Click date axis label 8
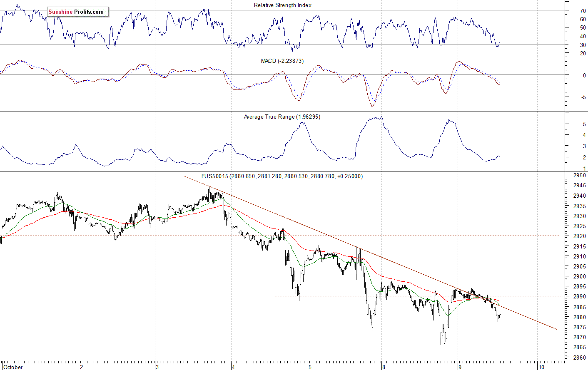Image resolution: width=588 pixels, height=370 pixels. pos(383,367)
